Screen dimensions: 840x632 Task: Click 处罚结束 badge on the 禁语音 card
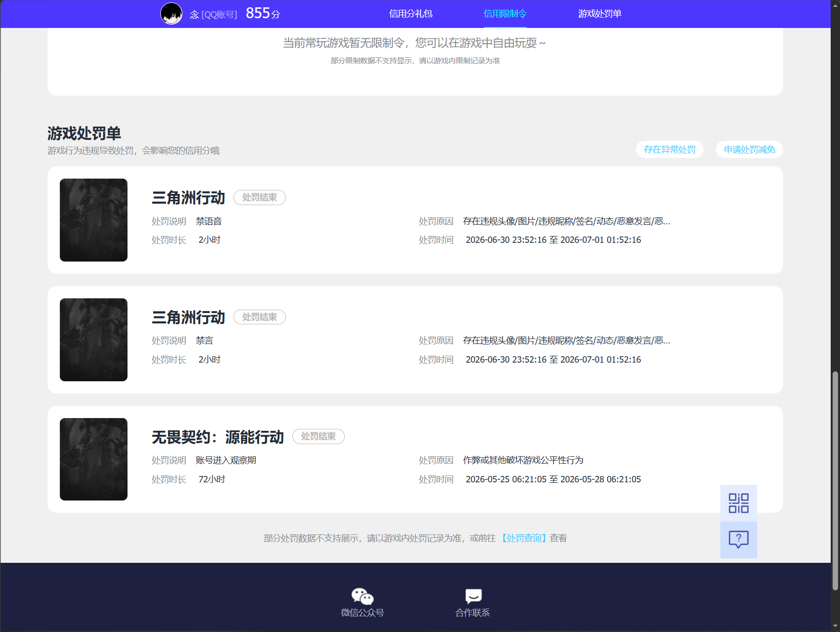[259, 197]
